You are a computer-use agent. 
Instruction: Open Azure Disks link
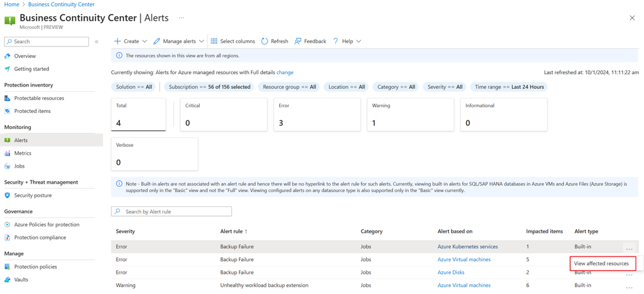(x=452, y=272)
